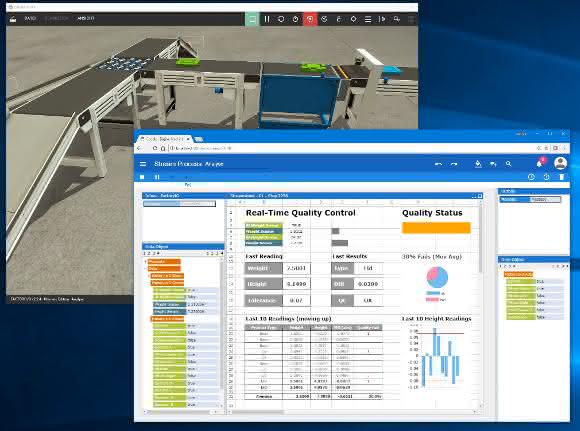The height and width of the screenshot is (431, 580).
Task: Click the search magnifier in the app header
Action: [509, 164]
